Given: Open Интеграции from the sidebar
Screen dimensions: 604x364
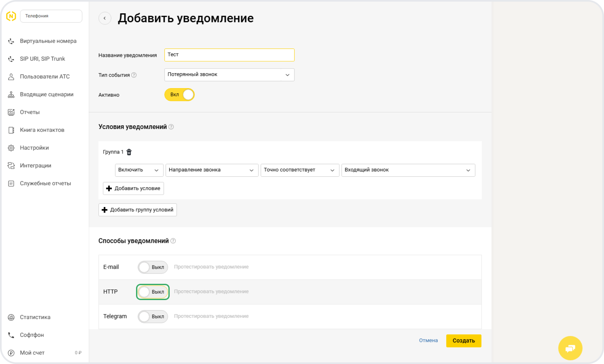Looking at the screenshot, I should (35, 165).
